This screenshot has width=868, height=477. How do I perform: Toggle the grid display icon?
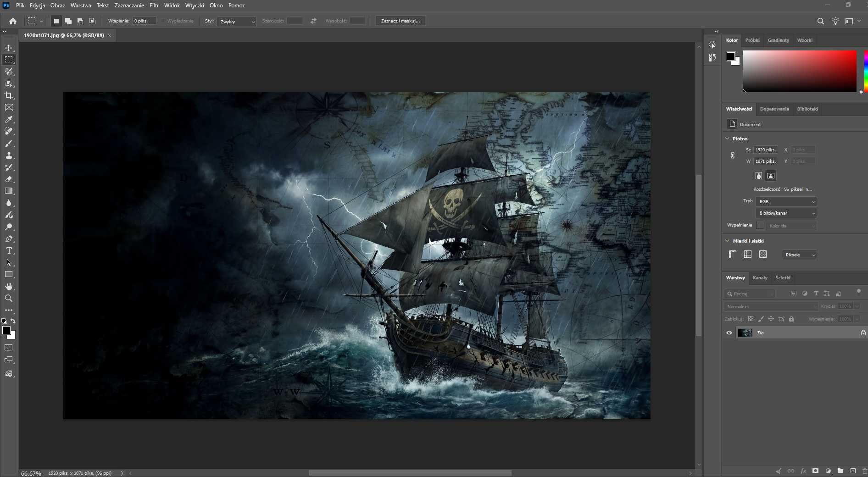point(748,254)
